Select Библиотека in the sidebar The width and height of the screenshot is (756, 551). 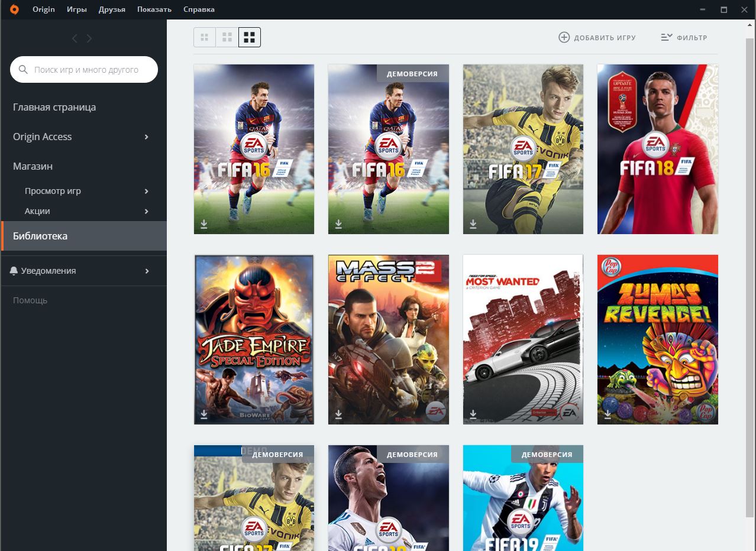click(x=83, y=236)
